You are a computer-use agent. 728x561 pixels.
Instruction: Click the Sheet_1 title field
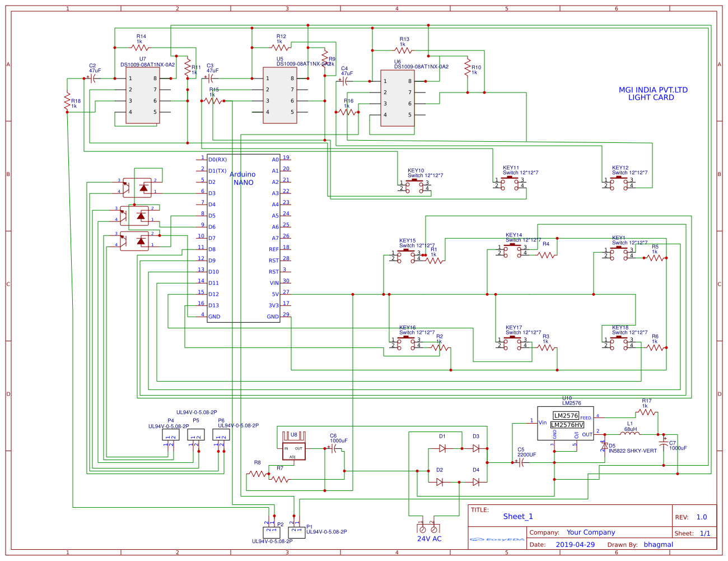518,517
